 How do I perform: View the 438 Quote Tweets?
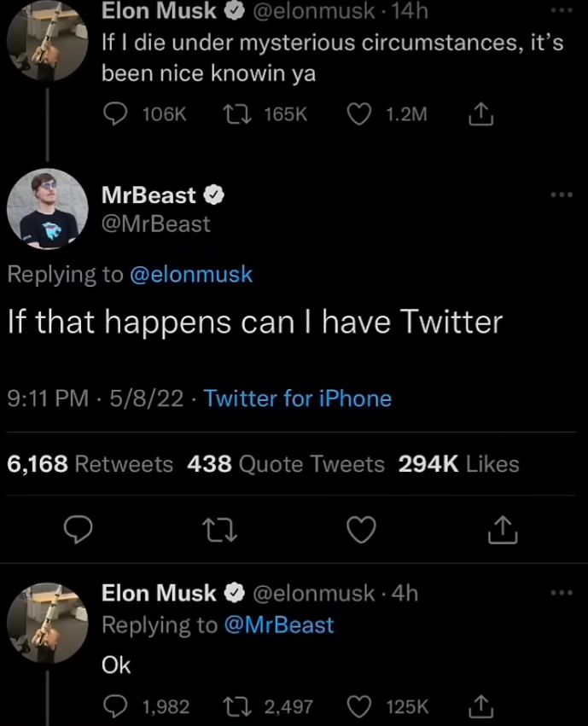(x=285, y=464)
